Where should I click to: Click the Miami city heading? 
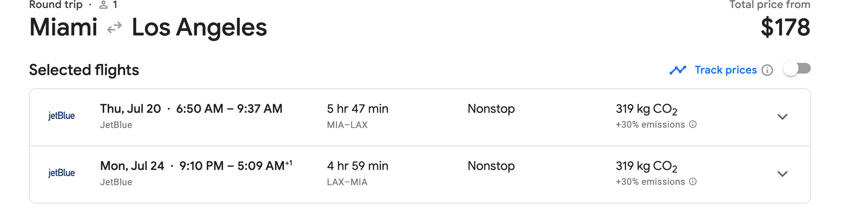[63, 27]
